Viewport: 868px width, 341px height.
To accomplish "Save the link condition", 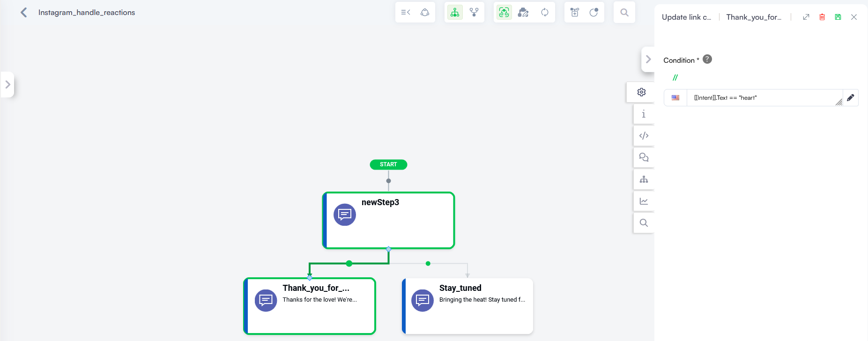I will click(x=838, y=17).
